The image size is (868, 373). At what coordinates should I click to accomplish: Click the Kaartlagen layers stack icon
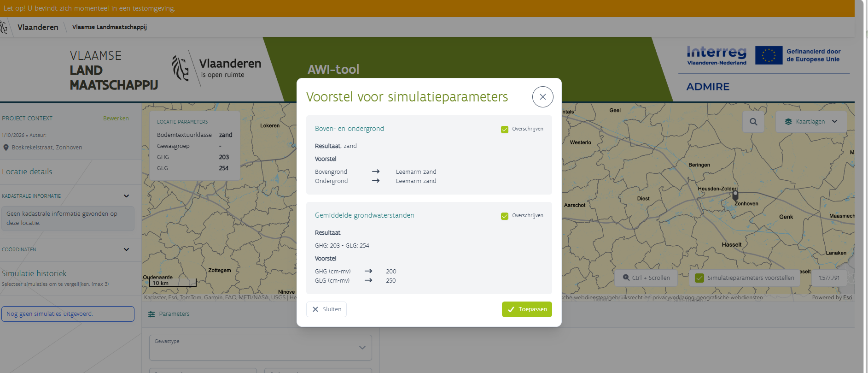coord(788,122)
